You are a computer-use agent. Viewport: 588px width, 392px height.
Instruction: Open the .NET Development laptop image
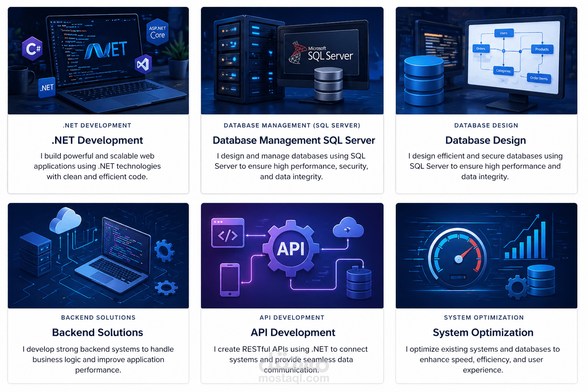[98, 60]
